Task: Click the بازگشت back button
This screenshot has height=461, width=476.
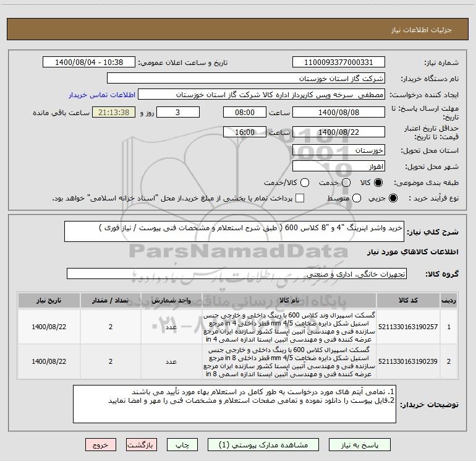Action: point(142,445)
